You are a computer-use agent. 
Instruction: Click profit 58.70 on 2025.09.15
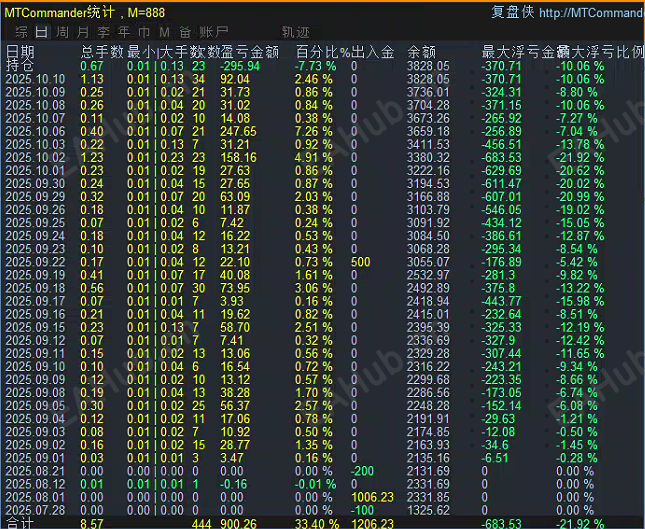(x=235, y=327)
